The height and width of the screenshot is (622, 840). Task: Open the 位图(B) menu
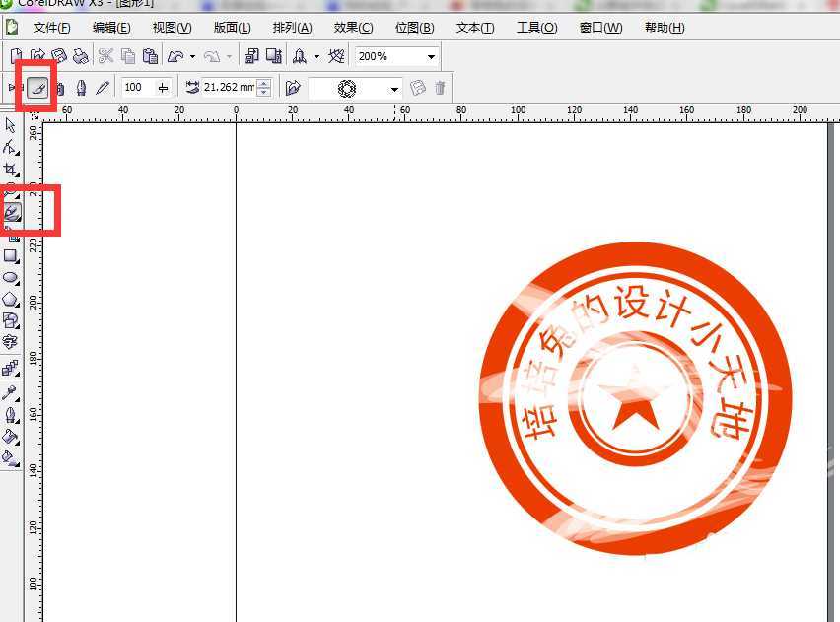coord(414,28)
